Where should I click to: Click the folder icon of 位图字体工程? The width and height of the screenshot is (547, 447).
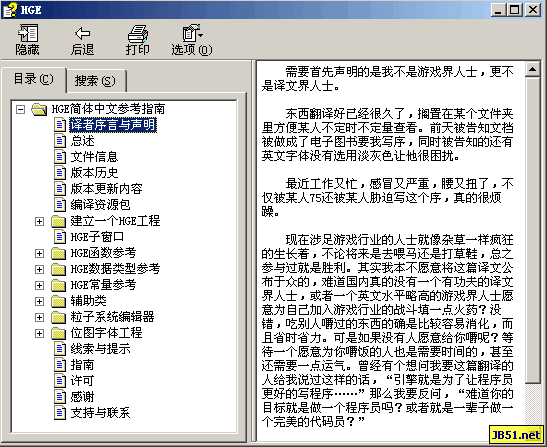tap(58, 333)
